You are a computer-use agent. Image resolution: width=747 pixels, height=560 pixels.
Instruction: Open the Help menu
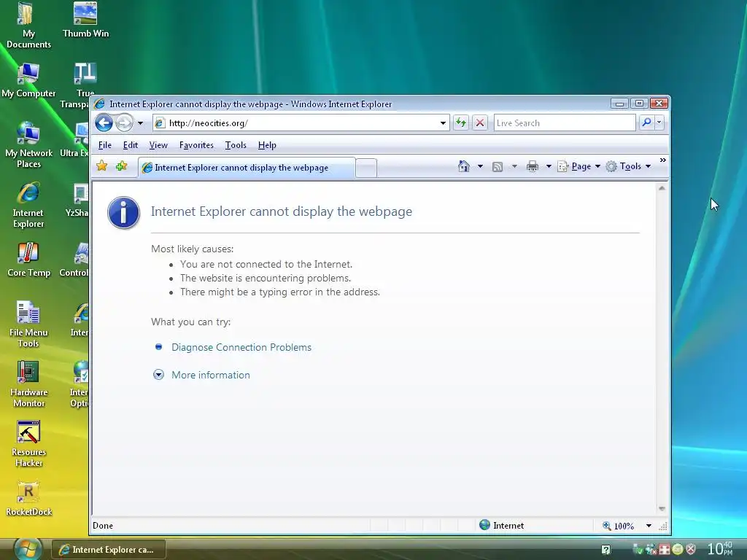(x=267, y=145)
